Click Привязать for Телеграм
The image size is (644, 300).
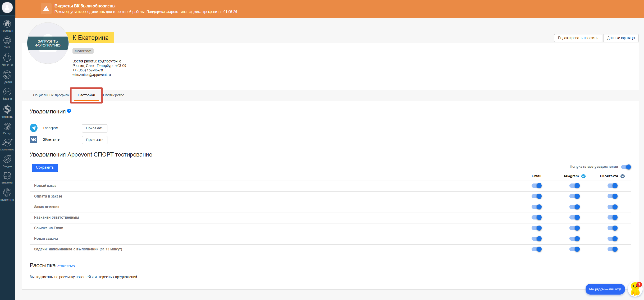coord(95,128)
